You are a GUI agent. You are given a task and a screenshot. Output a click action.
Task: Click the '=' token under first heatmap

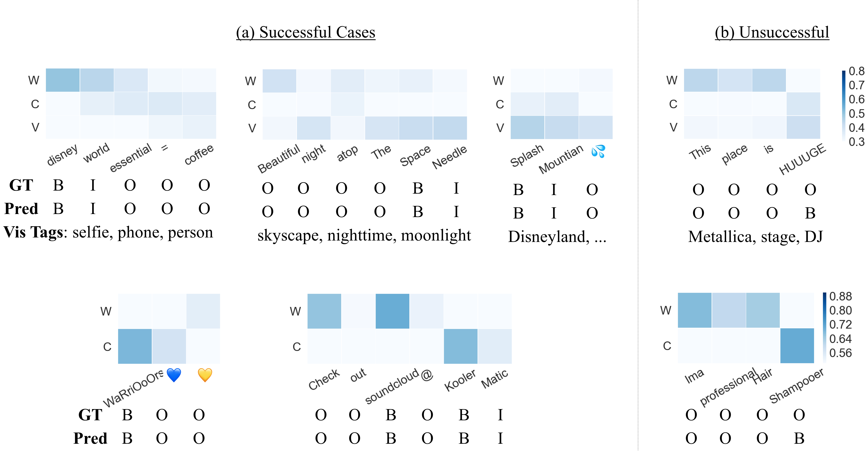[164, 148]
